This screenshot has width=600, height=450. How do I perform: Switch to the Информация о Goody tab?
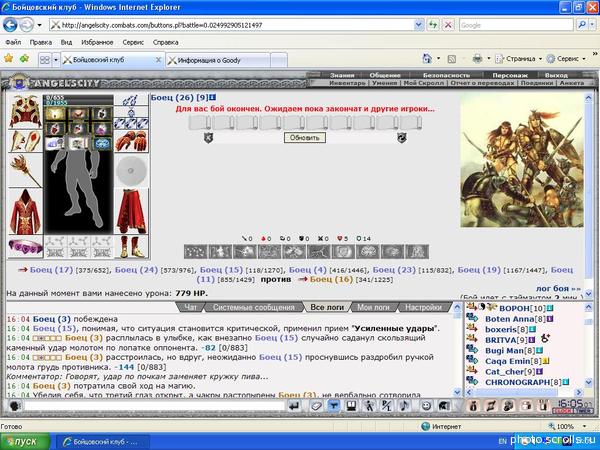tap(218, 60)
